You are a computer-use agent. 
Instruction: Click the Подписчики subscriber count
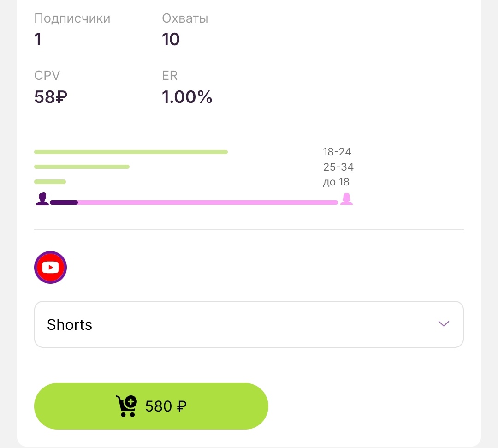pyautogui.click(x=72, y=18)
